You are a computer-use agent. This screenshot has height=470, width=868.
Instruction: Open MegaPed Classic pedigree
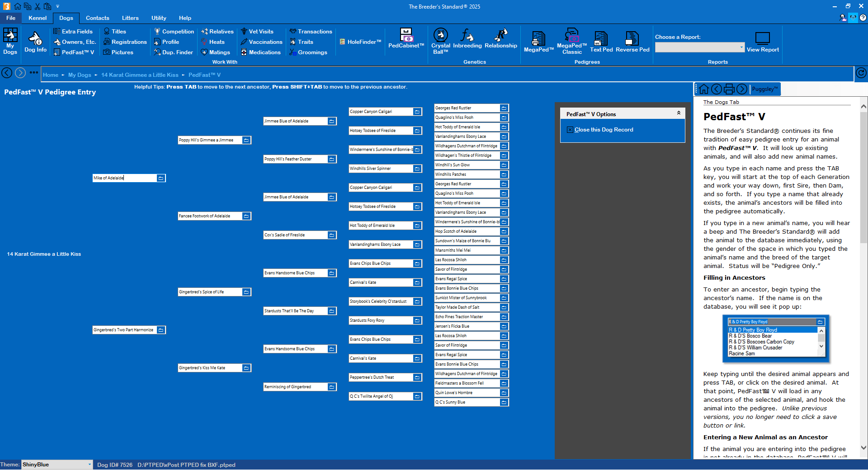coord(571,42)
